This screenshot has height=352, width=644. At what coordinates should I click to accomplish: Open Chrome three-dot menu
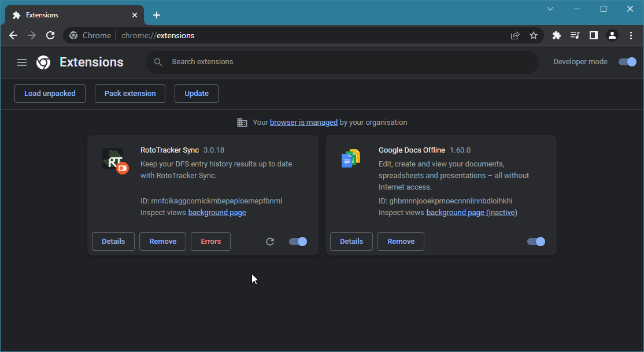631,35
